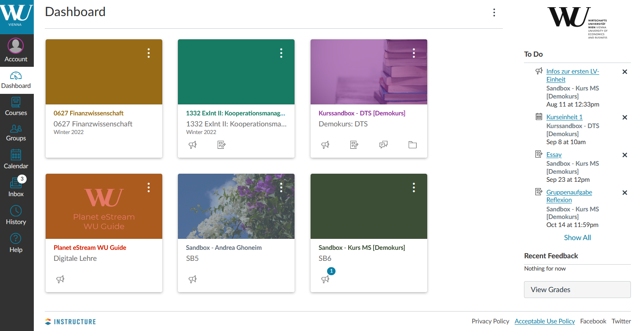Dismiss 'Infos zur ersten LV-Einheit' to-do item
Screen dimensions: 644x331
[x=625, y=72]
